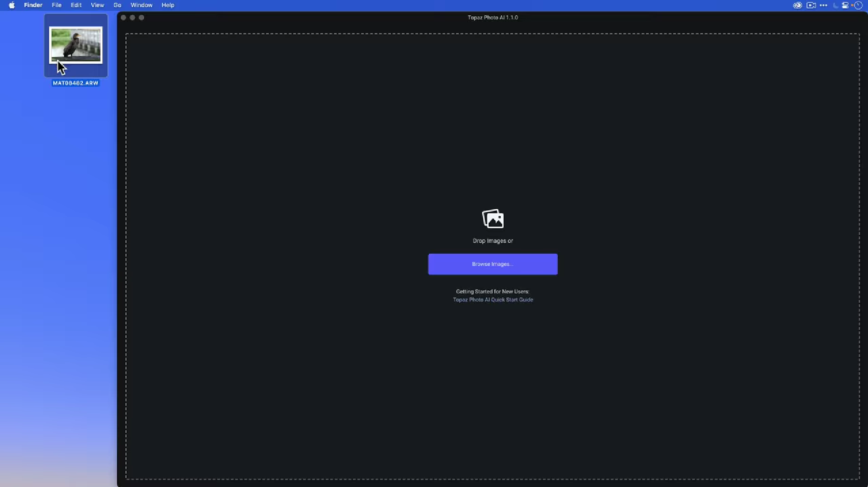868x487 pixels.
Task: Click the three-dots menu bar icon
Action: click(x=823, y=5)
